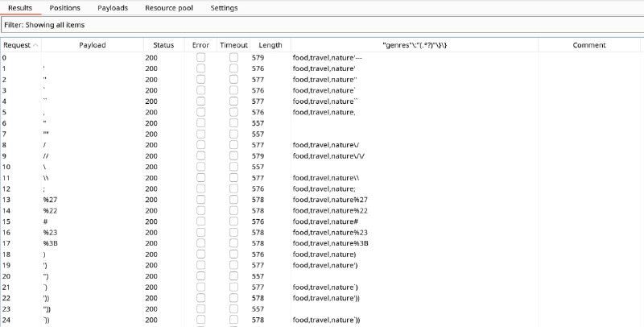Select the %27 payload cell

pos(50,200)
